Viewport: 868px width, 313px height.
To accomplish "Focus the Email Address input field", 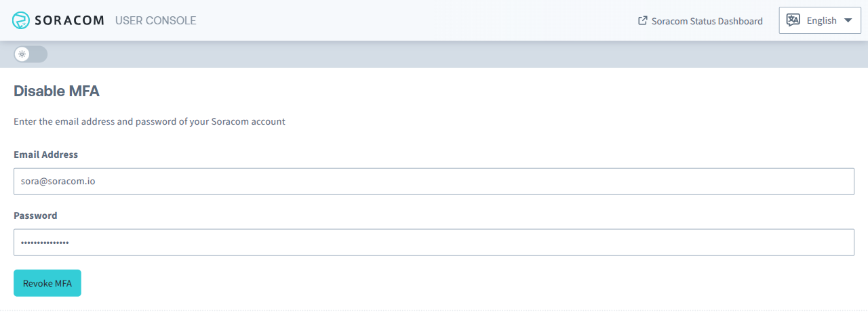I will 434,182.
